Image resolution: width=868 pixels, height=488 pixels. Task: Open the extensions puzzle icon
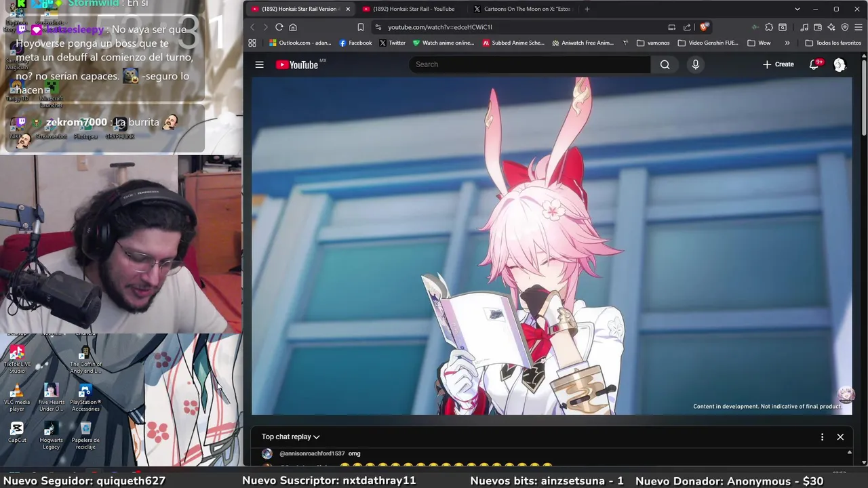pos(769,27)
